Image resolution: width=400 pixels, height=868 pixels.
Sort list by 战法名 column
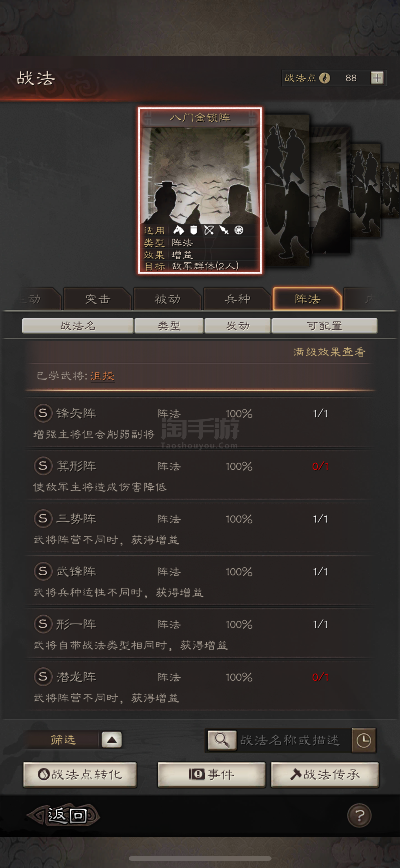(78, 326)
